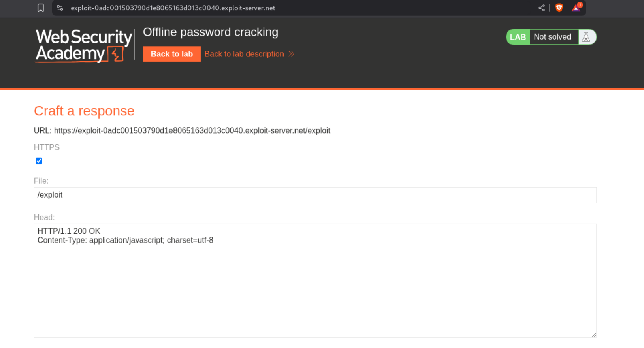The height and width of the screenshot is (348, 644).
Task: Uncheck the HTTPS checkbox
Action: click(x=39, y=161)
